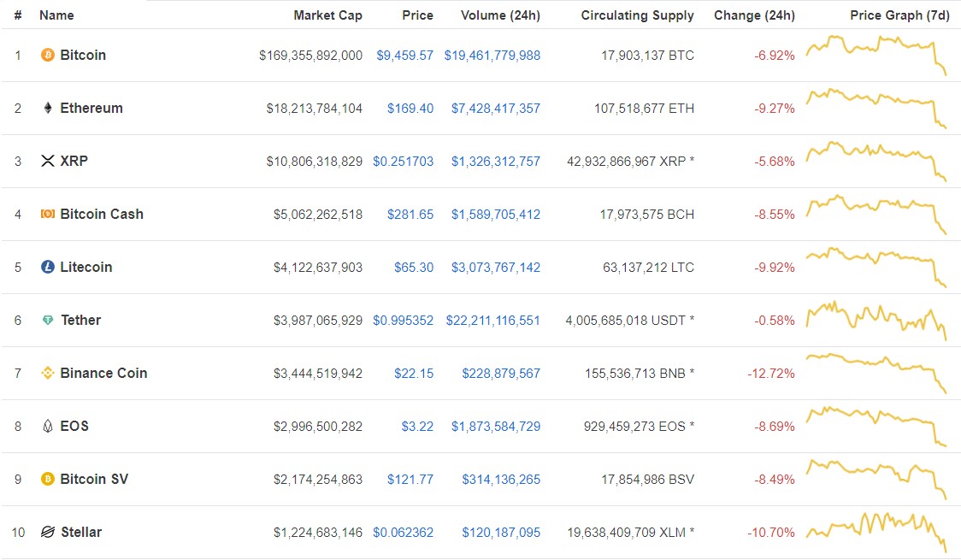Click the Ethereum diamond icon

(48, 109)
